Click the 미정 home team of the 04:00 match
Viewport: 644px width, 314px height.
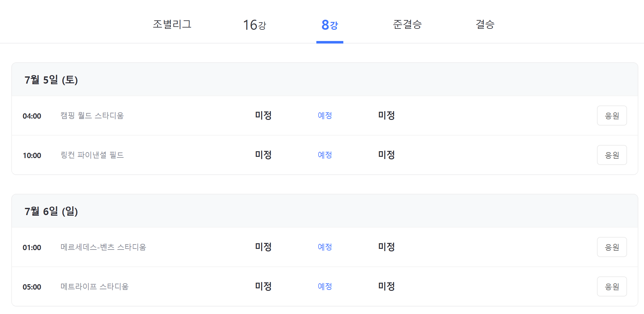point(263,116)
